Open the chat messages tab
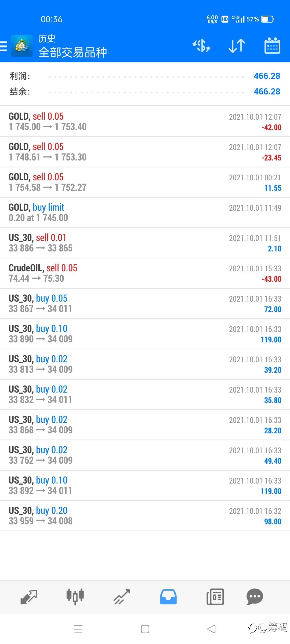The width and height of the screenshot is (290, 644). (x=255, y=597)
